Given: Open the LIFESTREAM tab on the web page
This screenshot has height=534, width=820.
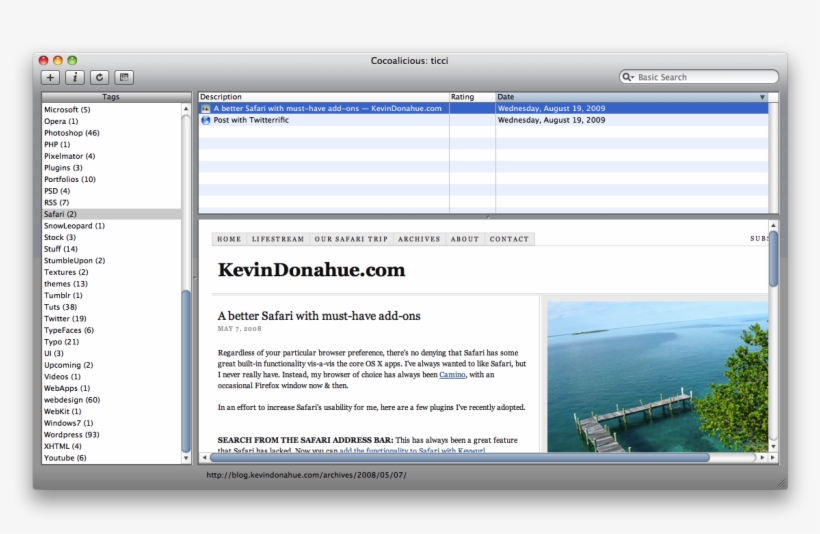Looking at the screenshot, I should click(x=278, y=239).
